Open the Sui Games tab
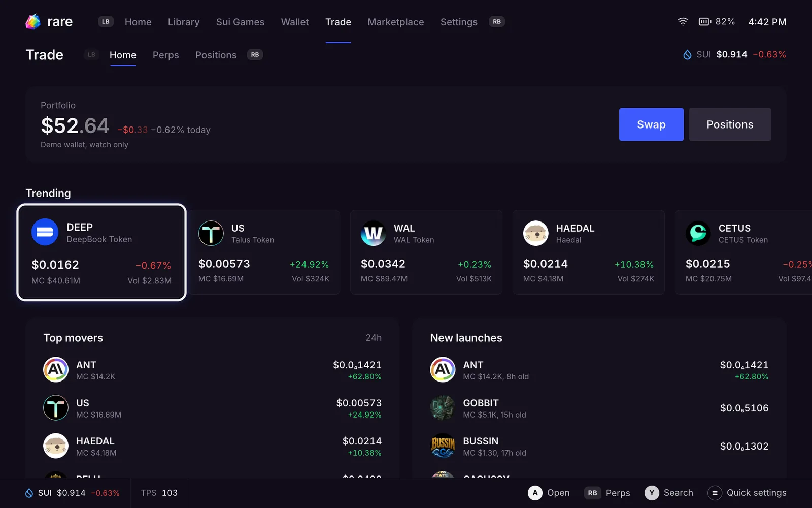 click(x=240, y=22)
